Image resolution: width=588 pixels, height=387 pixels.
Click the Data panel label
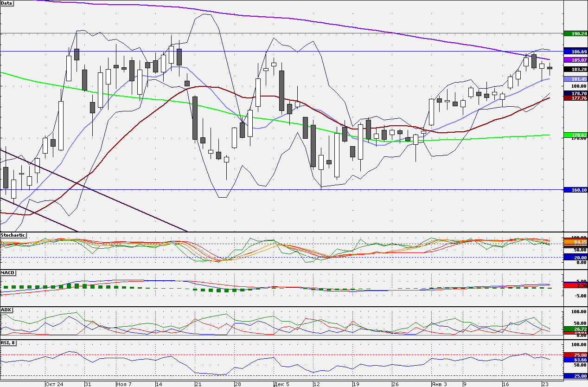click(x=7, y=3)
